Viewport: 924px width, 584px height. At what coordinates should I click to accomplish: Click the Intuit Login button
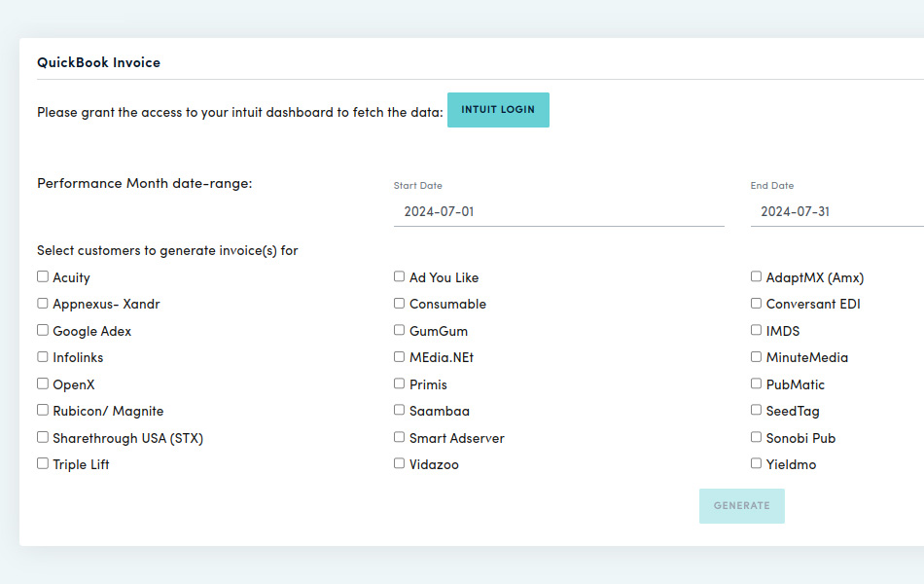(x=498, y=110)
